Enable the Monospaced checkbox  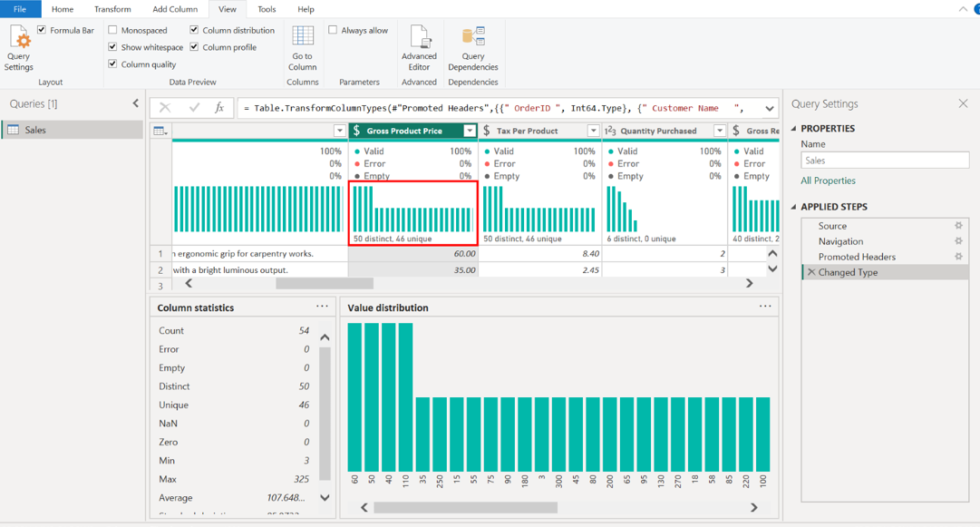(113, 31)
